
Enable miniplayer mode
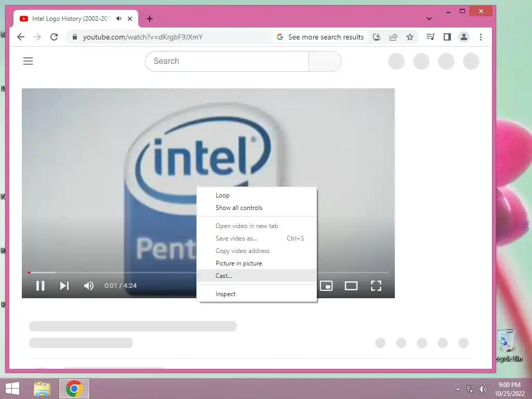coord(326,286)
